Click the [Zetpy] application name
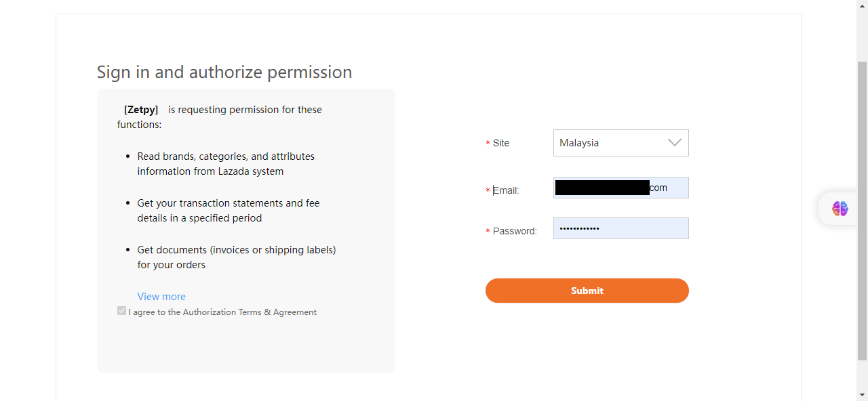This screenshot has height=401, width=868. (141, 110)
